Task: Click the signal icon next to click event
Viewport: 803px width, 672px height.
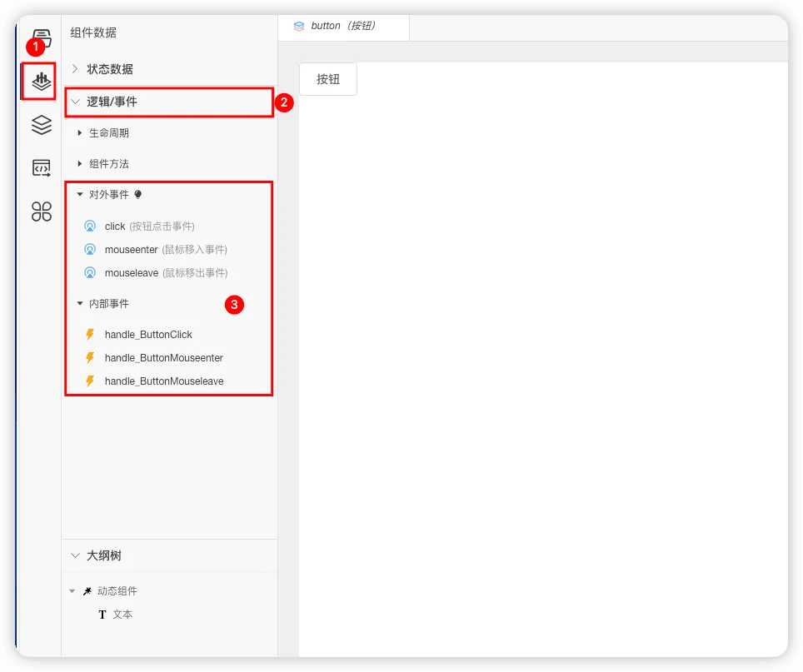Action: pyautogui.click(x=90, y=226)
